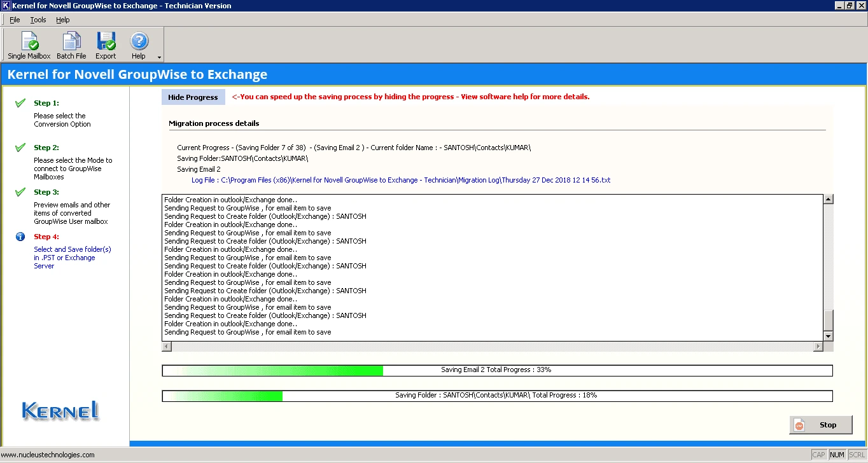Click the Step 4 info icon
The image size is (868, 463).
tap(20, 237)
